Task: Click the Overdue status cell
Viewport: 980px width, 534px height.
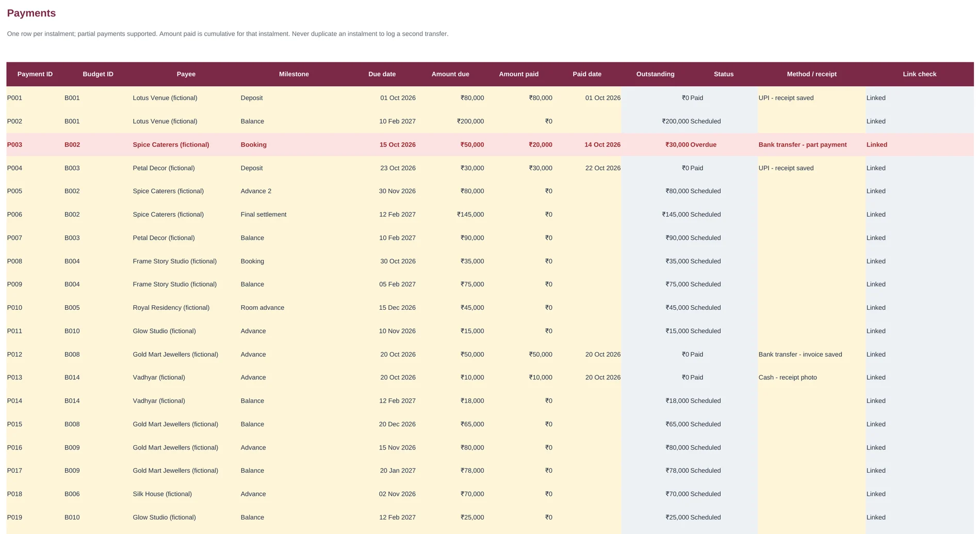Action: (x=724, y=145)
